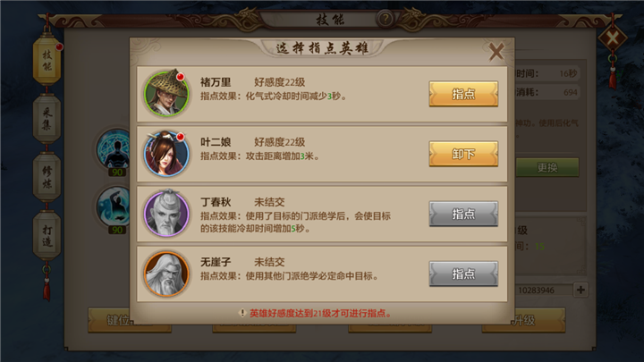Switch to the 采集 lantern tab
Image resolution: width=644 pixels, height=362 pixels.
coord(47,119)
